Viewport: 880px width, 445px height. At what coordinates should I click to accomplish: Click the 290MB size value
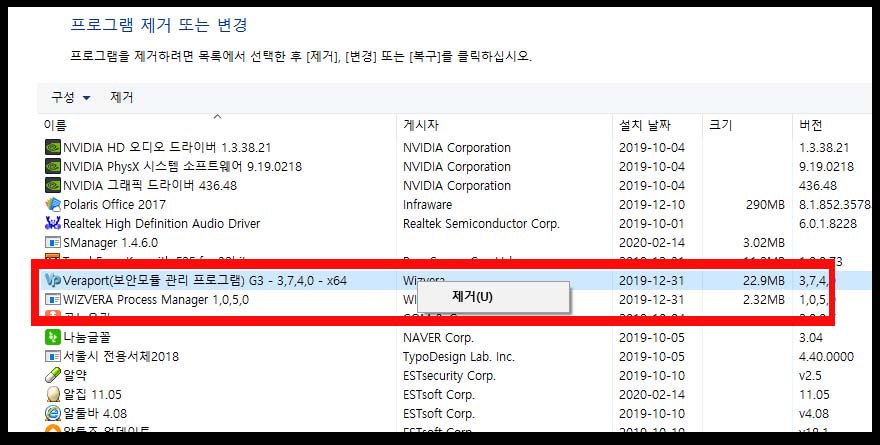pos(765,204)
